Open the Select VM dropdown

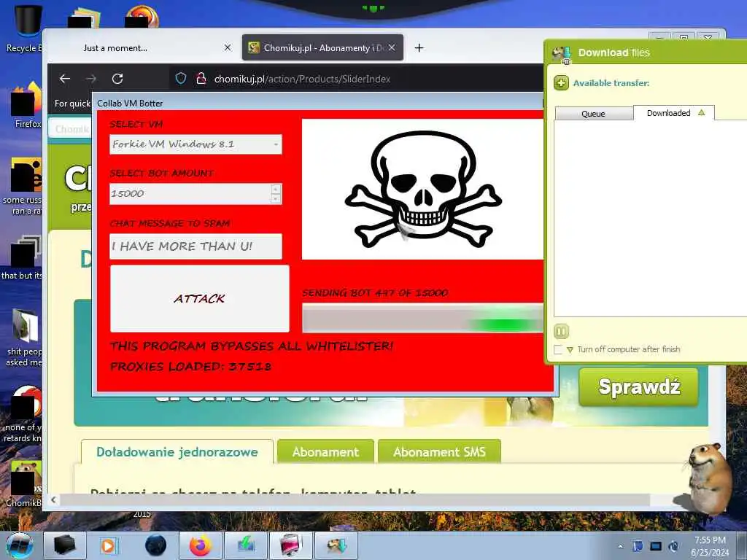pos(196,144)
